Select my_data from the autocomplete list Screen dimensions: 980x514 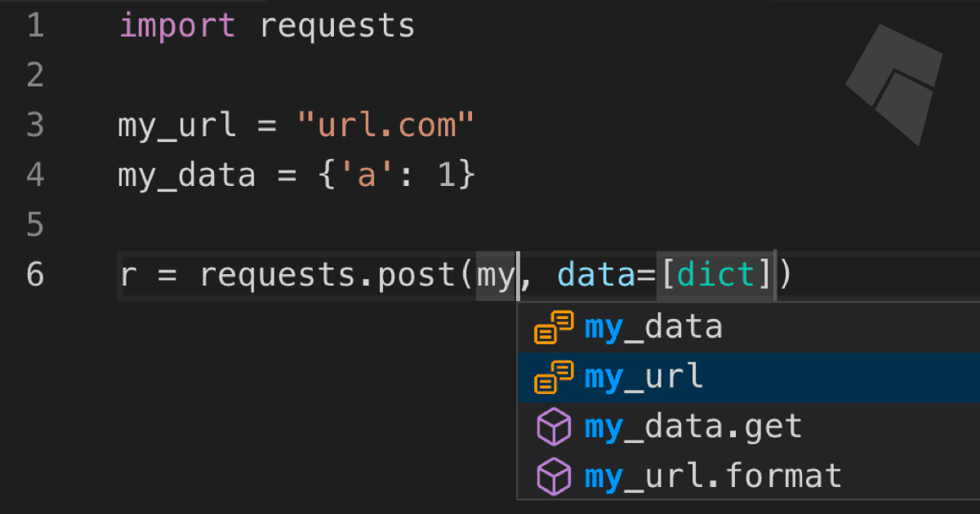pos(654,327)
